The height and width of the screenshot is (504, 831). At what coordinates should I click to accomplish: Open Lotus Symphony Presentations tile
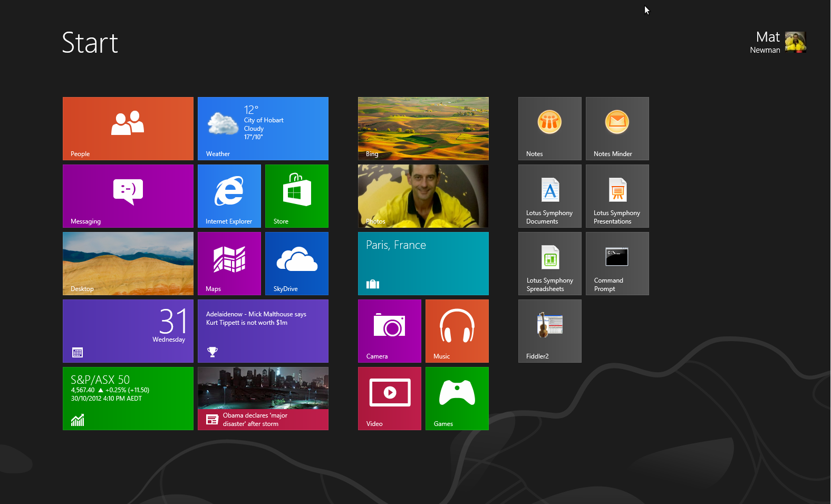(x=617, y=196)
